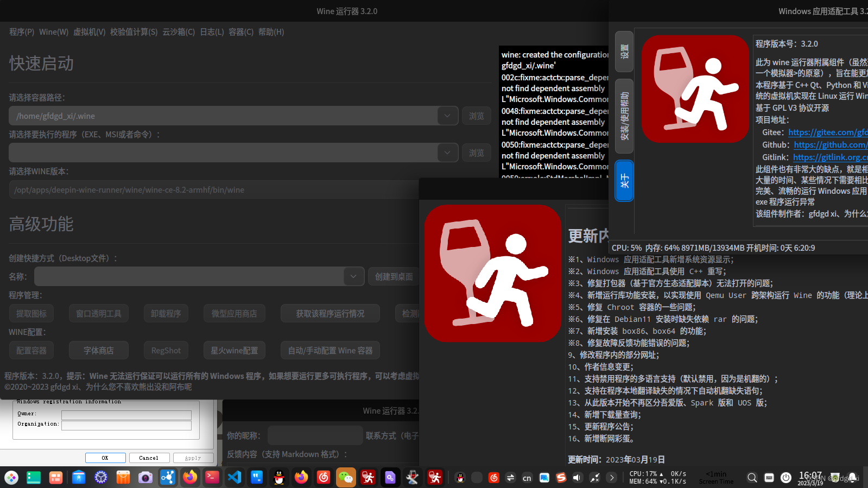
Task: Launch the red terminal icon in taskbar
Action: pyautogui.click(x=212, y=477)
